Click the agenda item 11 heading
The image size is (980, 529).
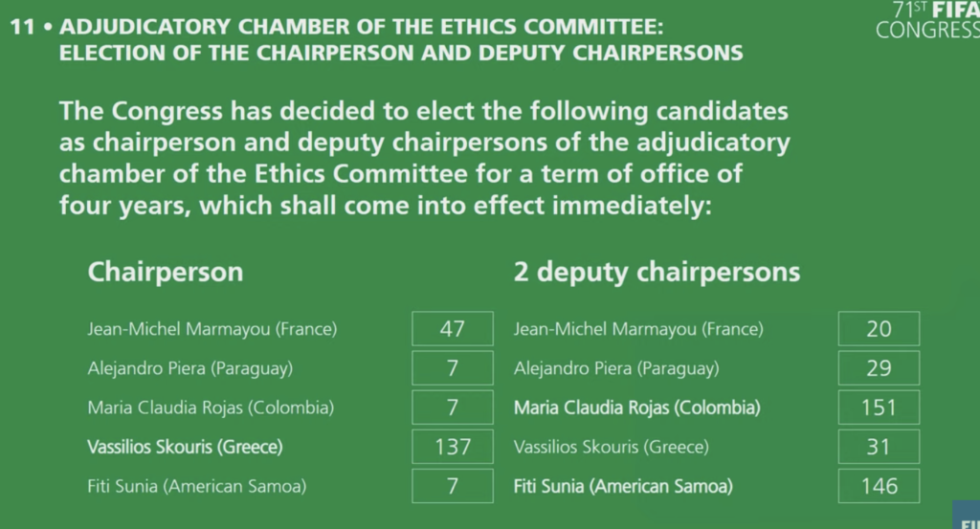[377, 40]
